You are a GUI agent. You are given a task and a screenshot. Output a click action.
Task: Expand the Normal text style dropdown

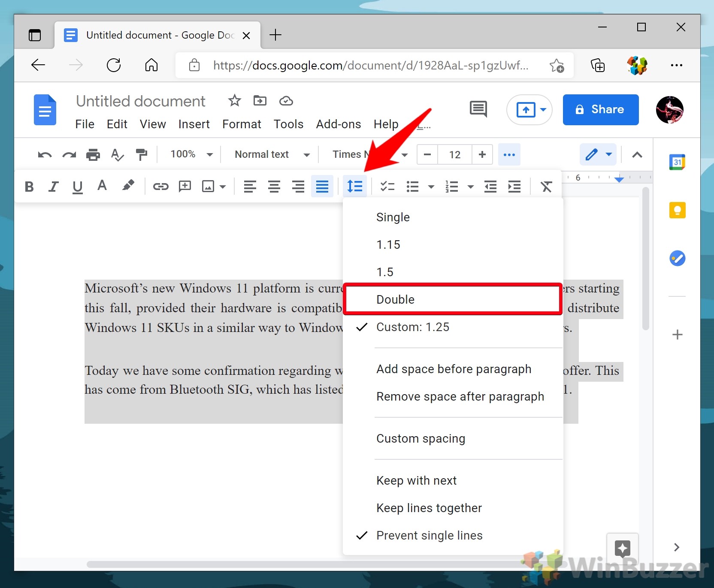tap(272, 154)
